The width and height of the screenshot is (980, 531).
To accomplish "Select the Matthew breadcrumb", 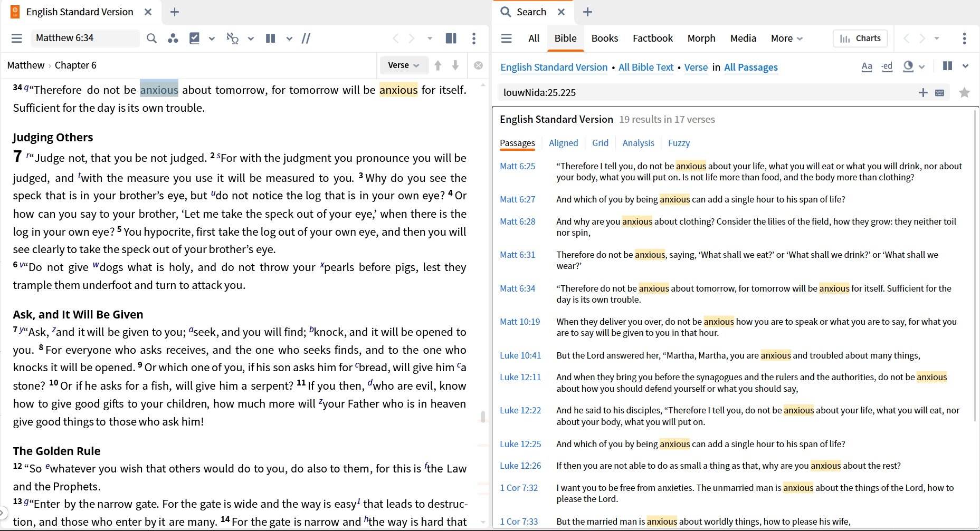I will pos(26,65).
